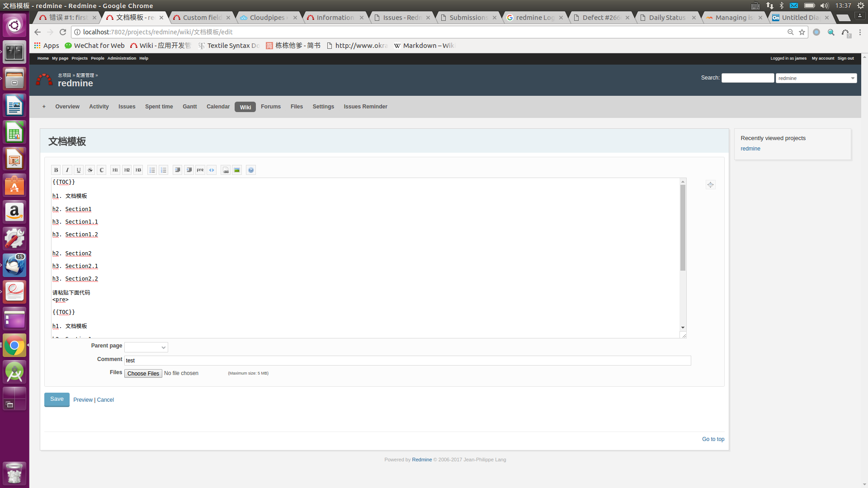Viewport: 868px width, 488px height.
Task: Open Spent time tab
Action: (x=159, y=107)
